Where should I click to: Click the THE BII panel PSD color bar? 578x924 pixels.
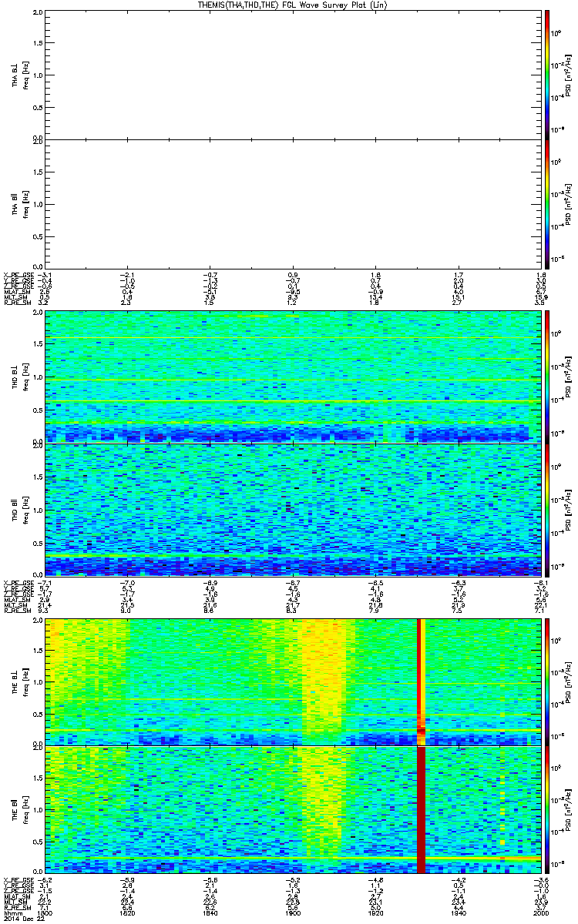(x=547, y=808)
